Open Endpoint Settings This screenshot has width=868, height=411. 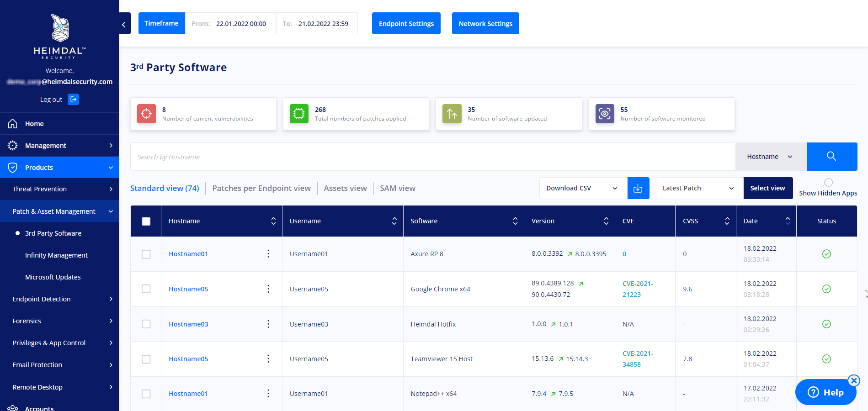pyautogui.click(x=406, y=23)
